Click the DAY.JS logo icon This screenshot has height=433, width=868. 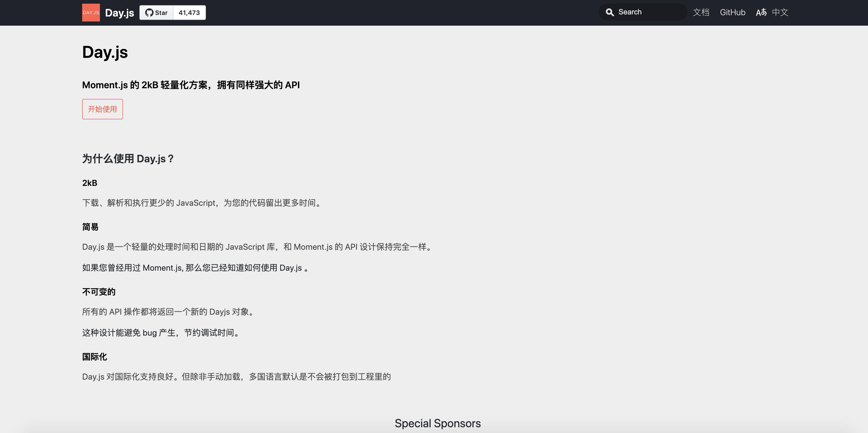point(90,13)
